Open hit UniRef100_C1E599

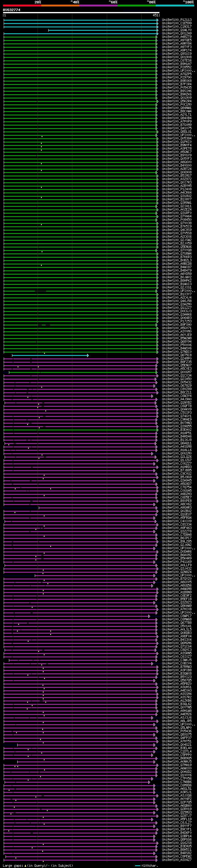click(x=177, y=23)
